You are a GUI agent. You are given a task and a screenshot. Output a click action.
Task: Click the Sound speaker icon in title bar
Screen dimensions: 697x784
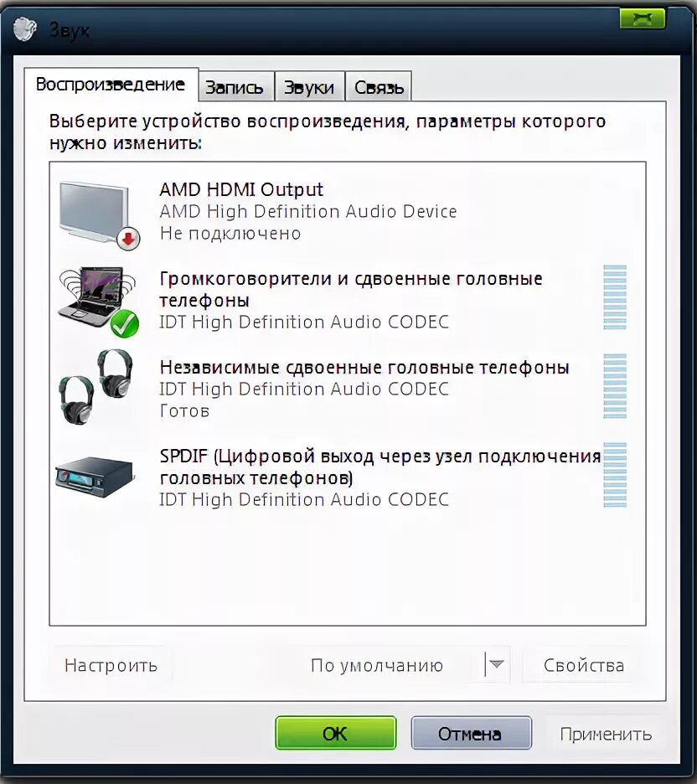coord(24,29)
